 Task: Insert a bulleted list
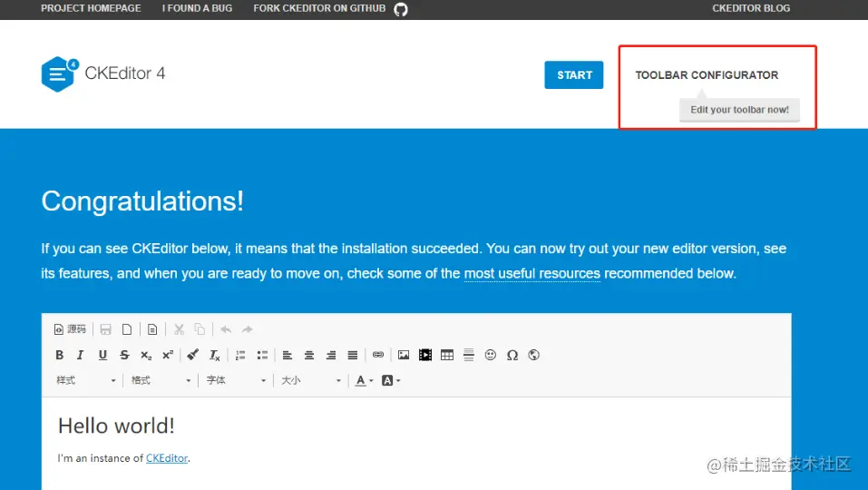click(x=262, y=355)
